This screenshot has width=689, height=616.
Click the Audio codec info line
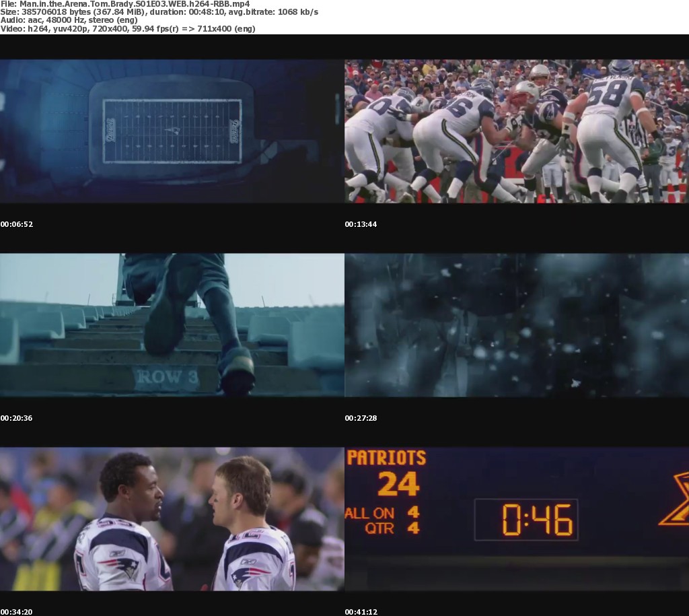pos(69,20)
